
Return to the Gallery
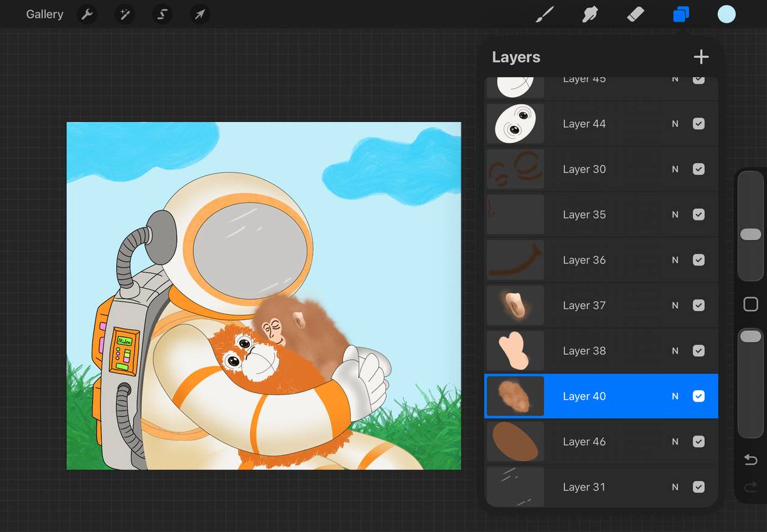click(x=45, y=14)
